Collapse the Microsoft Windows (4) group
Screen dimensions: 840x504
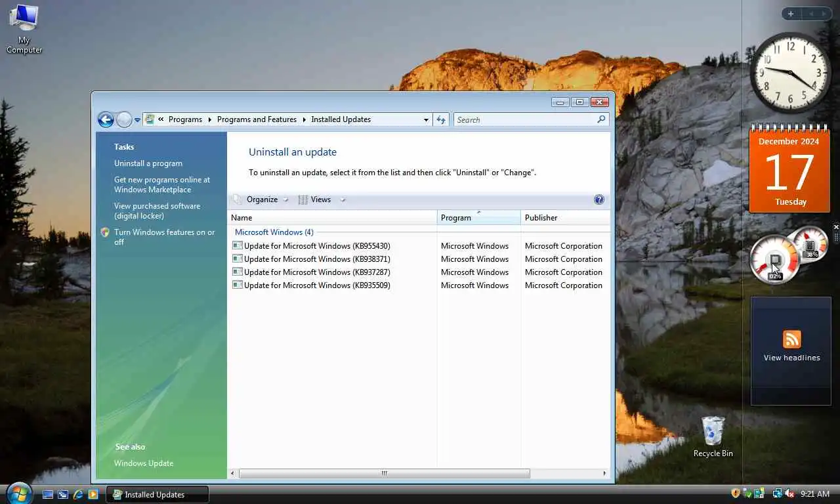coord(274,232)
